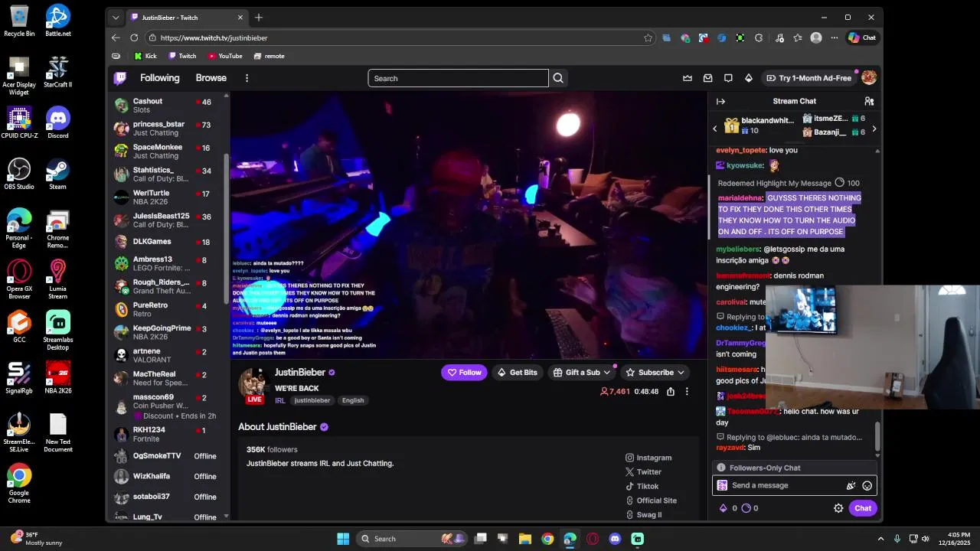Open the remote bookmark folder
Viewport: 980px width, 551px height.
click(269, 56)
